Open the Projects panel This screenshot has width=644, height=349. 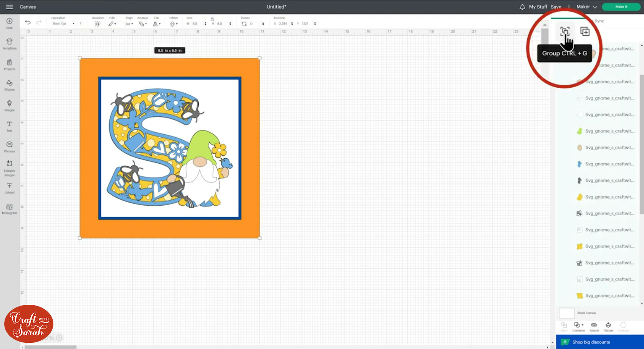(10, 65)
